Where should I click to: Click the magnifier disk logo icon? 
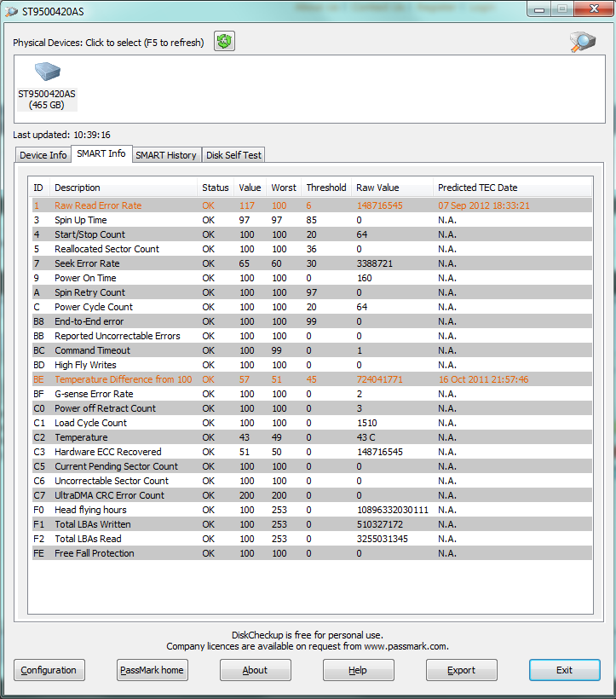(583, 42)
